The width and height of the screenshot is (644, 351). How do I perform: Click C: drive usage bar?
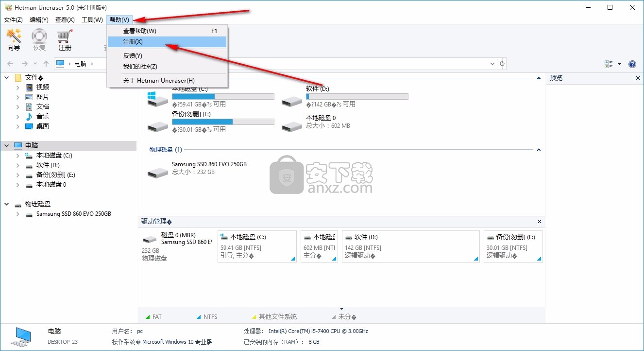(223, 97)
